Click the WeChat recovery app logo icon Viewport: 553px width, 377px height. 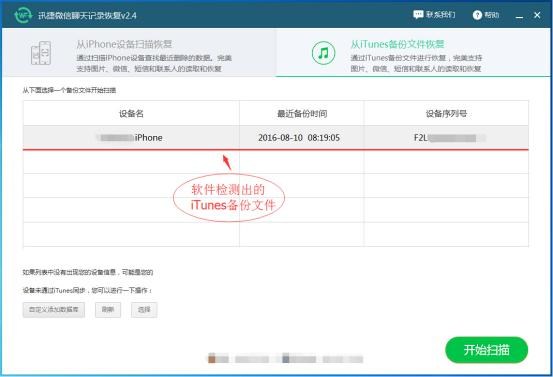click(23, 15)
